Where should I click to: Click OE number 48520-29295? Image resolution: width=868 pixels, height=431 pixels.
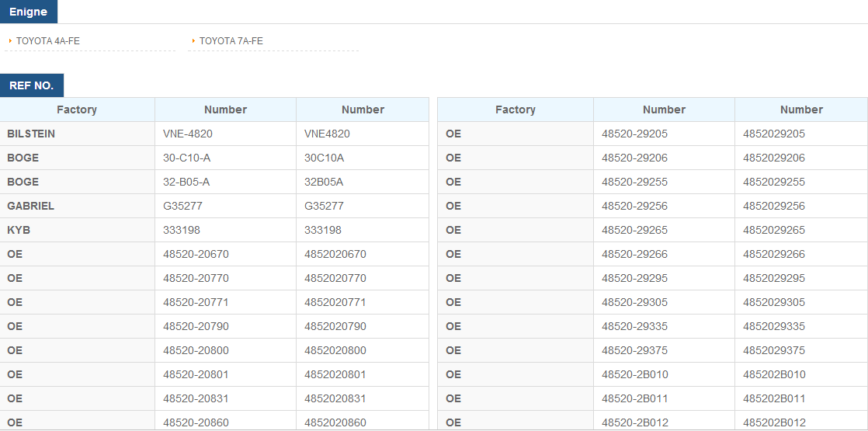635,278
